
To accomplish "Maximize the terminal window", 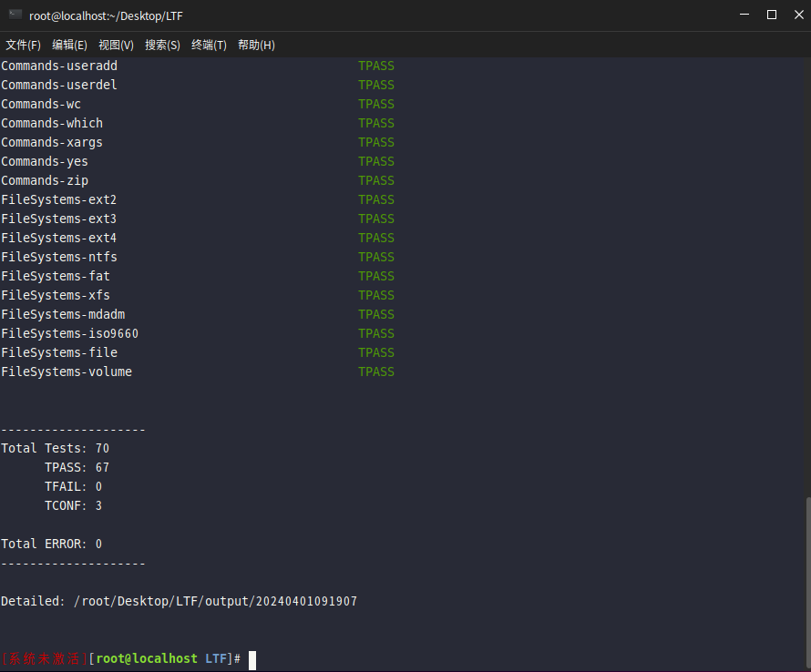I will tap(772, 15).
